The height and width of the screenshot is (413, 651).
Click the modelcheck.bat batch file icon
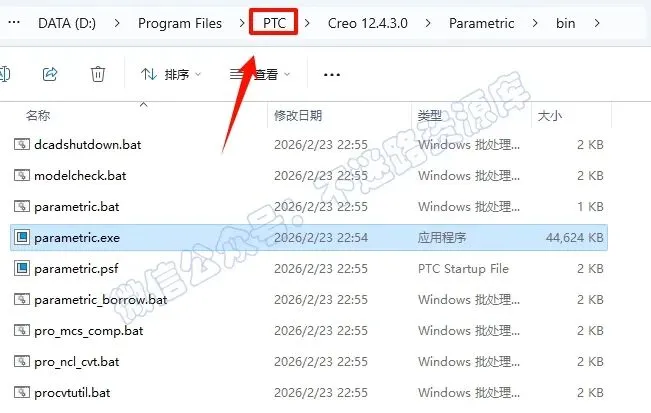point(22,176)
